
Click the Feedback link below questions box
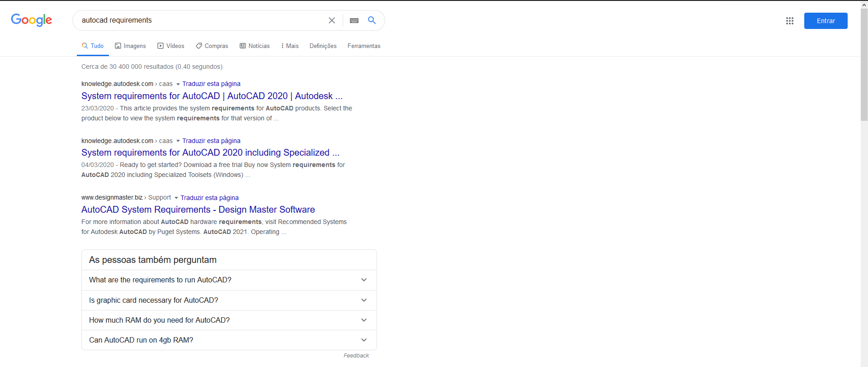[x=356, y=356]
